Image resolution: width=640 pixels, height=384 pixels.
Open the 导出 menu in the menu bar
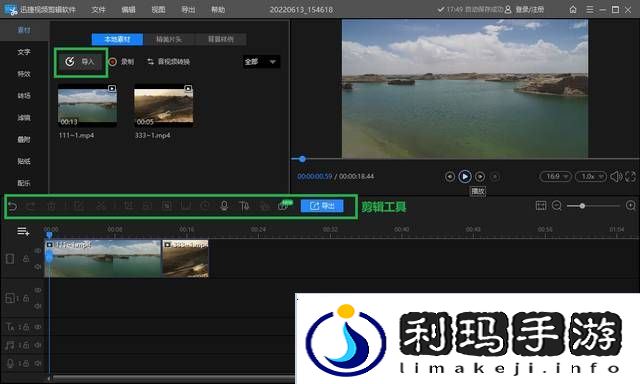188,9
